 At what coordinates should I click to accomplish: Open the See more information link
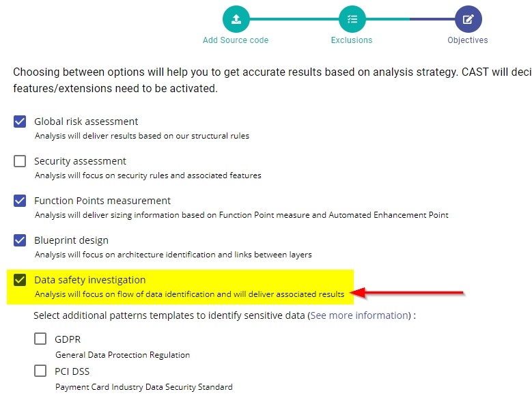359,315
